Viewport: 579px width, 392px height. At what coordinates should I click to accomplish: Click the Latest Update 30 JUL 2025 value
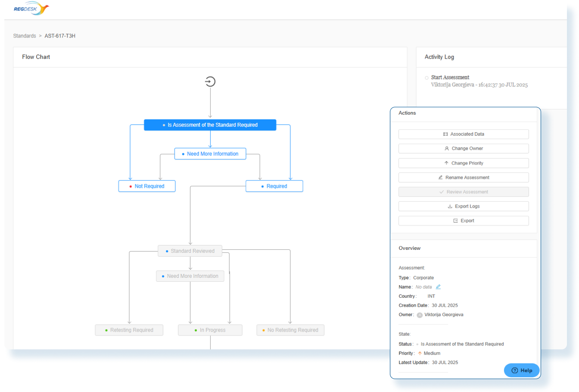click(445, 363)
